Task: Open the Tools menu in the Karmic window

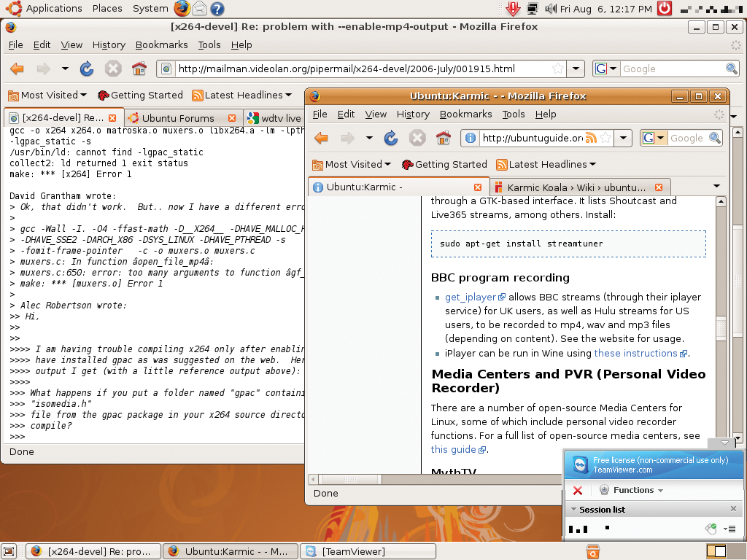Action: [x=513, y=114]
